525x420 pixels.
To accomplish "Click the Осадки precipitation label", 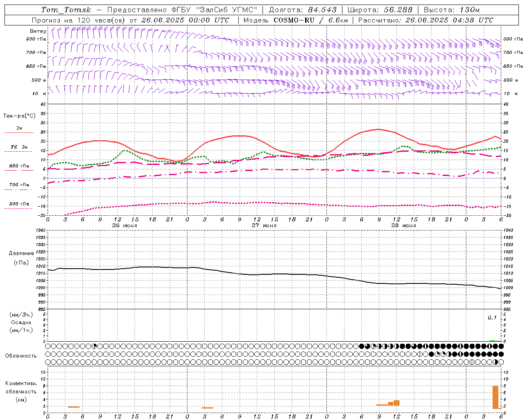I will 21,322.
